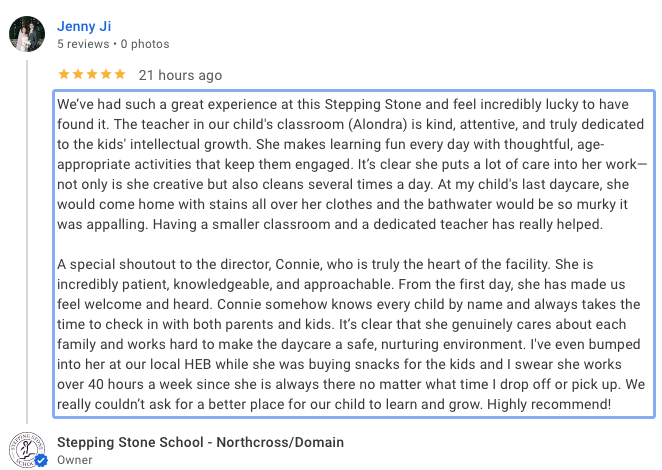Click the first gold rating star
Screen dimensions: 662x470
(64, 74)
